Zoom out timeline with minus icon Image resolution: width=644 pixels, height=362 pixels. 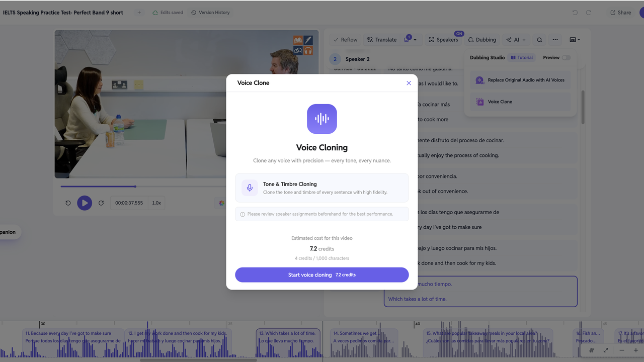click(x=622, y=350)
